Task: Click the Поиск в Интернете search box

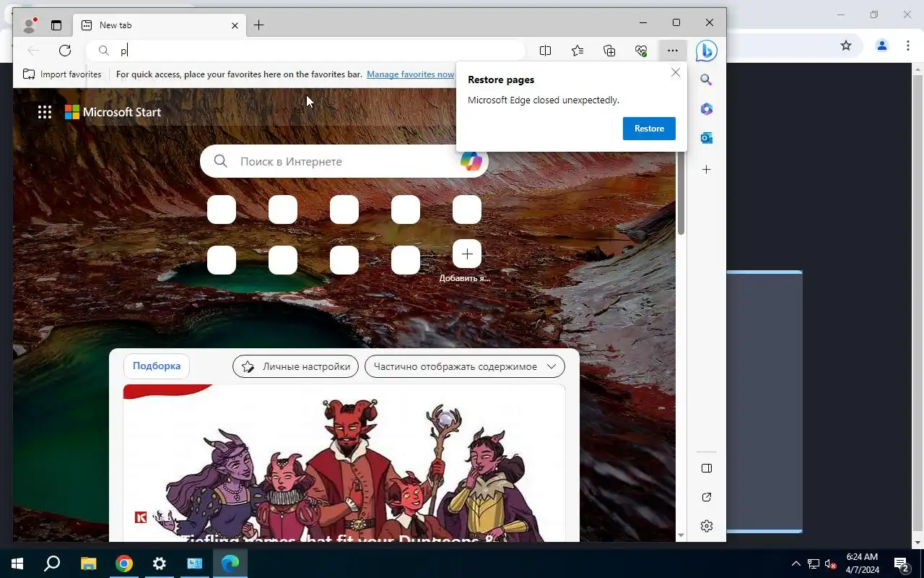Action: click(344, 161)
